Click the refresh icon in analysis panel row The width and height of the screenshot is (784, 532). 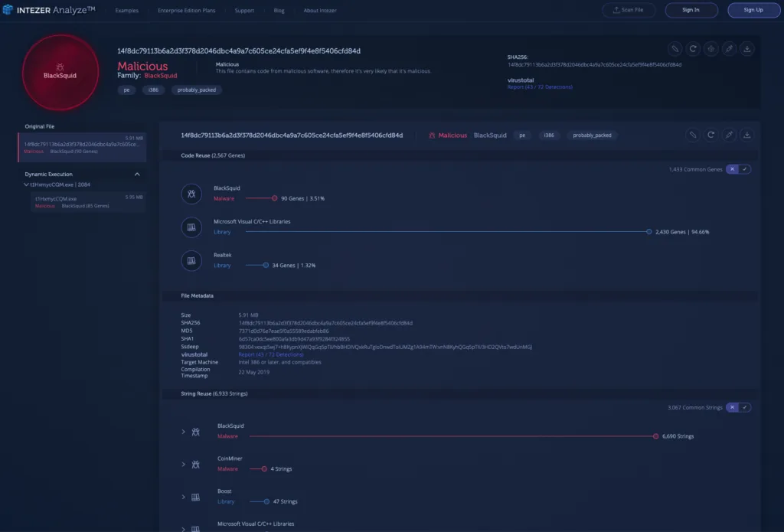[710, 135]
